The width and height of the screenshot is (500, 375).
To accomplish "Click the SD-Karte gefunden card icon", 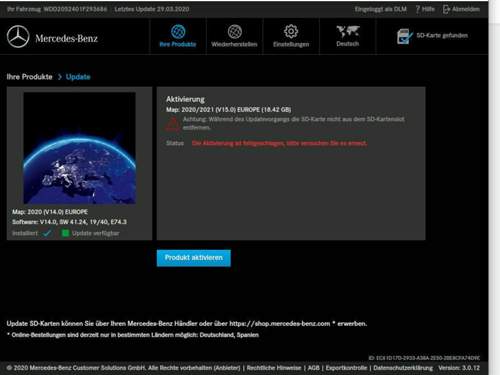I will click(x=405, y=36).
